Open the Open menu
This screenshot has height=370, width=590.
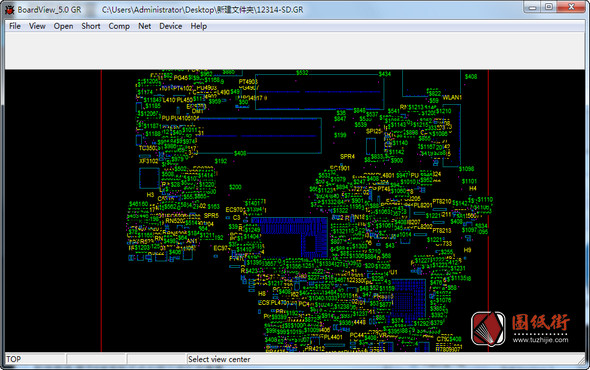(x=63, y=26)
